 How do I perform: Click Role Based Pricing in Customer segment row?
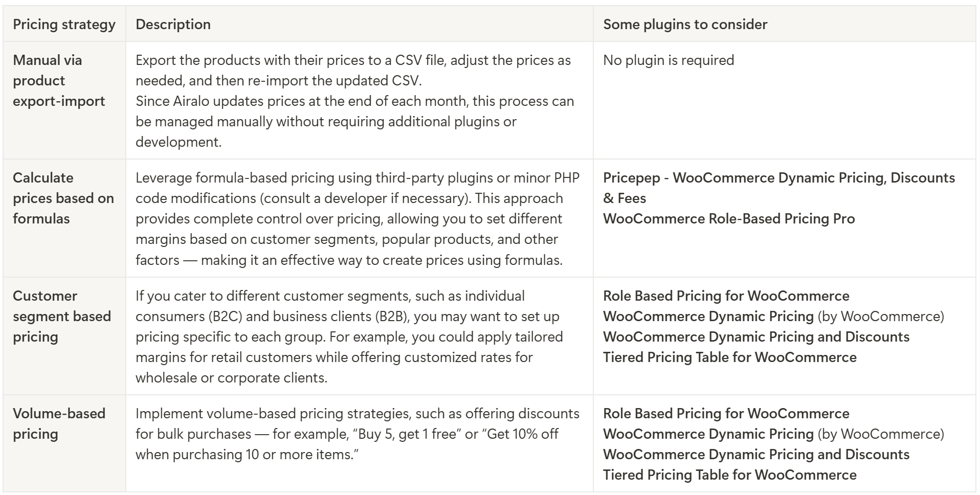tap(726, 296)
